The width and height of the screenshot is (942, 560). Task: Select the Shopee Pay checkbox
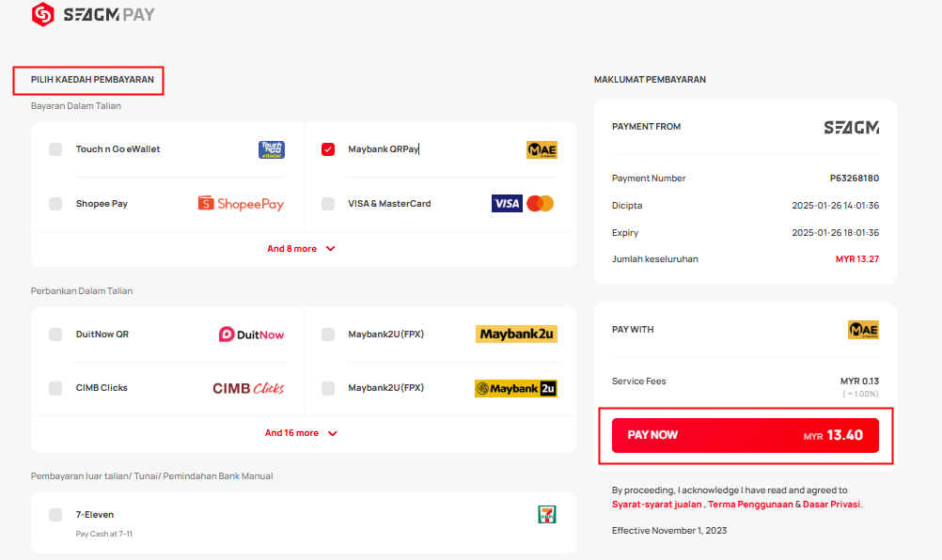coord(55,204)
